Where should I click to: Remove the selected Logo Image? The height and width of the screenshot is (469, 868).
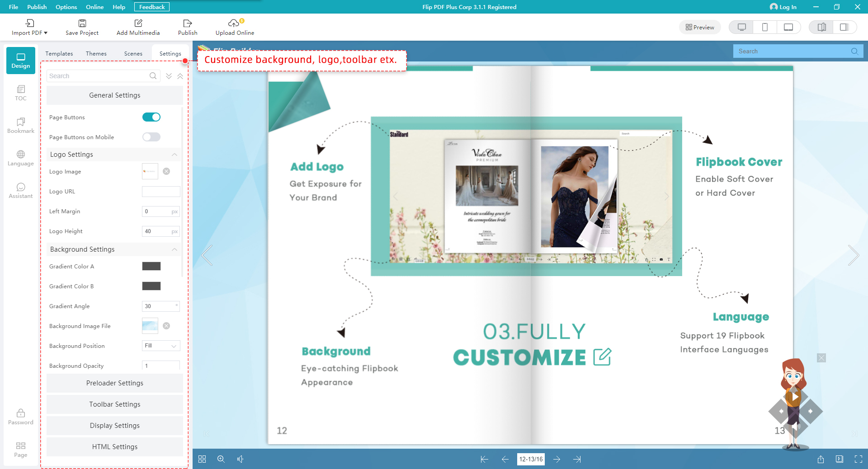click(166, 171)
